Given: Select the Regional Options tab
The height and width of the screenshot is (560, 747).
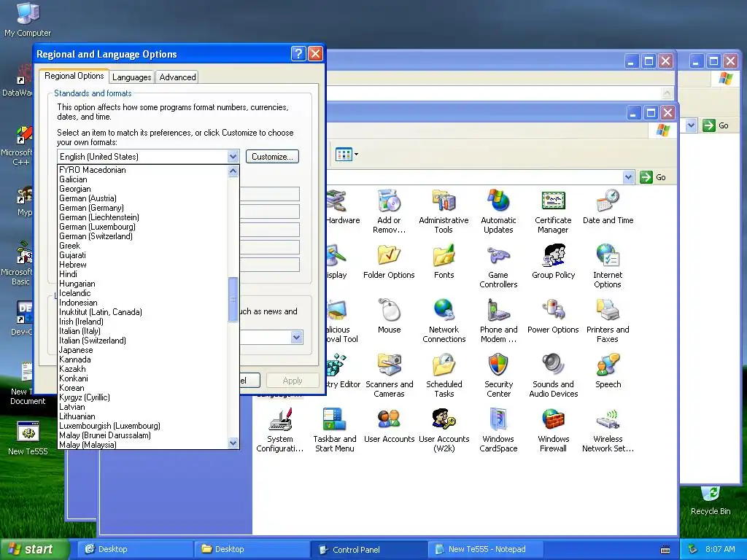Looking at the screenshot, I should click(x=74, y=76).
